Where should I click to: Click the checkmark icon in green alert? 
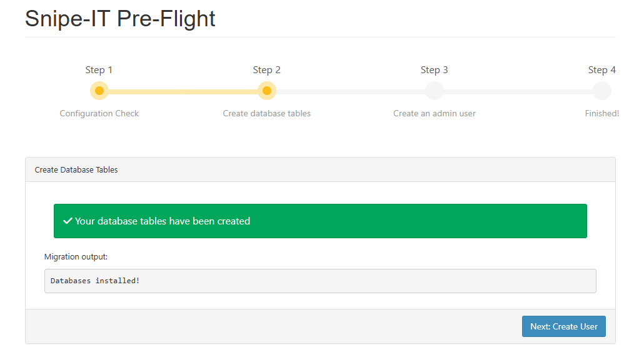68,221
